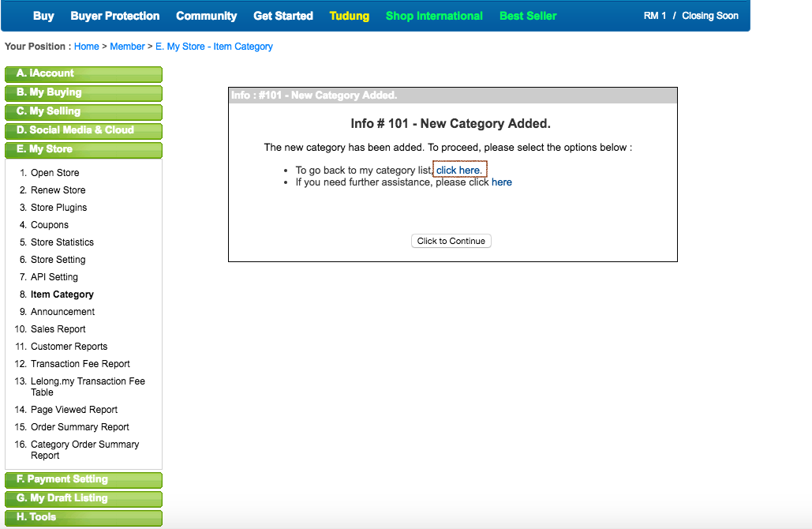The height and width of the screenshot is (529, 812).
Task: Go to the Community nav item
Action: [x=206, y=16]
